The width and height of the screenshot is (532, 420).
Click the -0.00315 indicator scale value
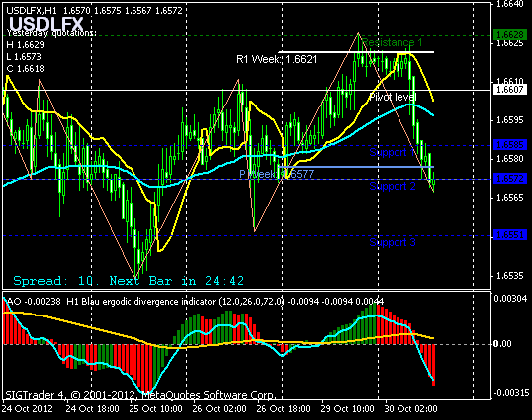click(511, 393)
